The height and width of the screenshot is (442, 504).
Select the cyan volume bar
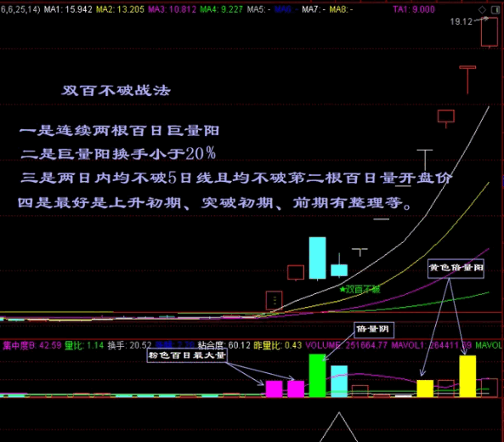tap(339, 382)
